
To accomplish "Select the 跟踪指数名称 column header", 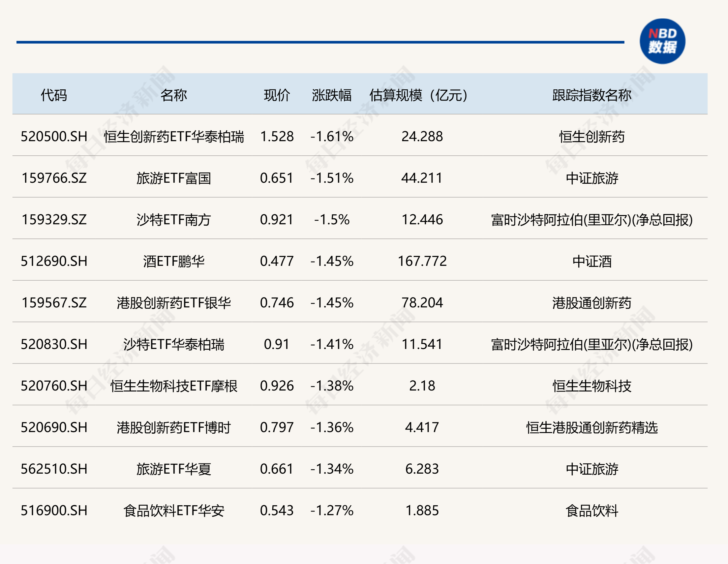I will (x=592, y=95).
